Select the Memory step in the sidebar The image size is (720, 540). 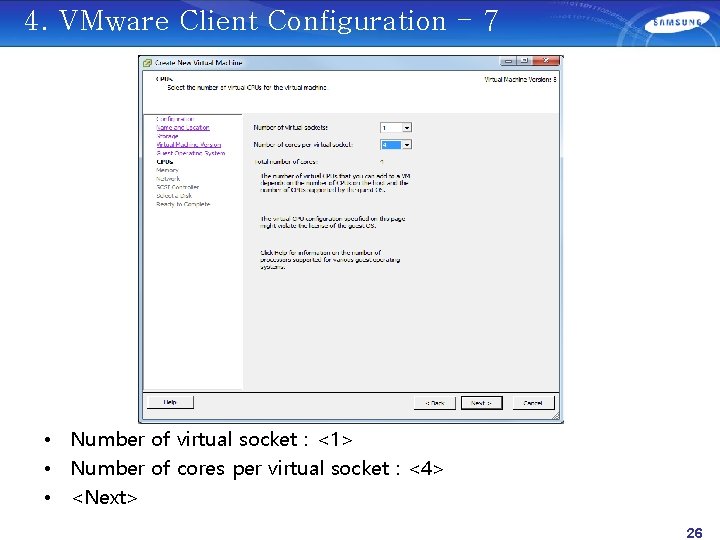[167, 170]
